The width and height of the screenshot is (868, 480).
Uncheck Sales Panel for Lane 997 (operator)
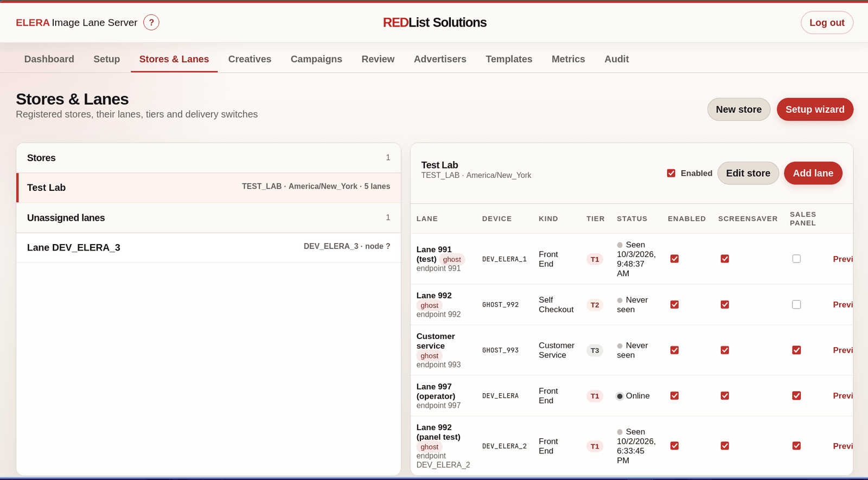point(796,395)
